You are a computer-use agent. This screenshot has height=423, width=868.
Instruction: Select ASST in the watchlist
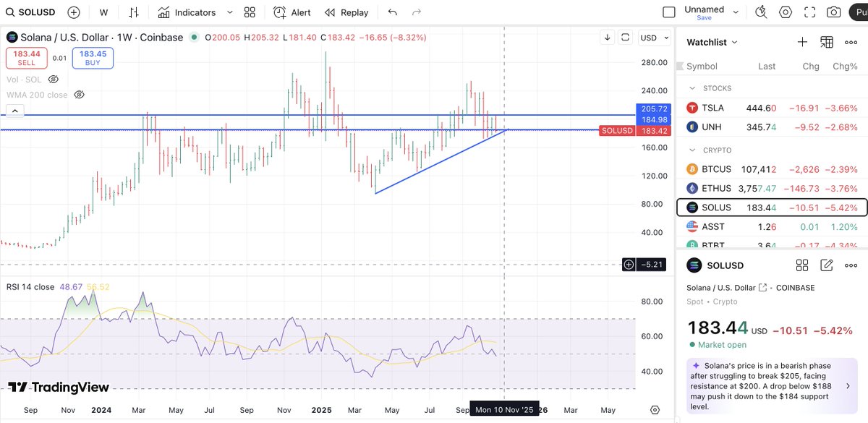tap(771, 226)
